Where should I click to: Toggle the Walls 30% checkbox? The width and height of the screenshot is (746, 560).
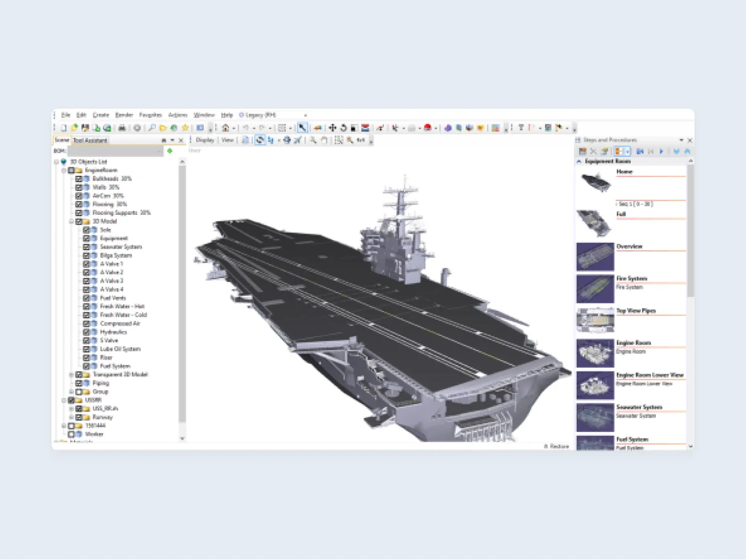pos(79,188)
